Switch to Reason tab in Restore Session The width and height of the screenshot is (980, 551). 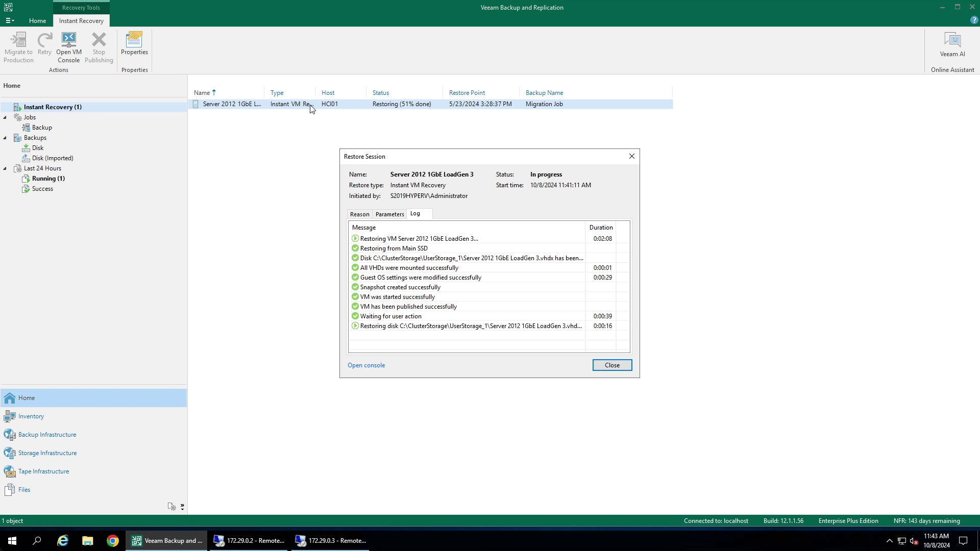click(x=359, y=214)
